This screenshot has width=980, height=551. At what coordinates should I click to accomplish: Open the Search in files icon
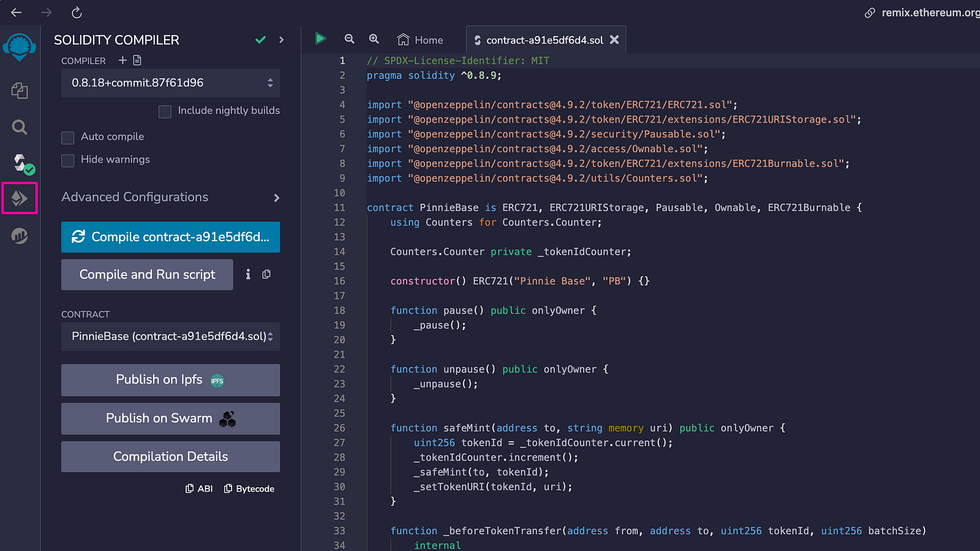(20, 127)
